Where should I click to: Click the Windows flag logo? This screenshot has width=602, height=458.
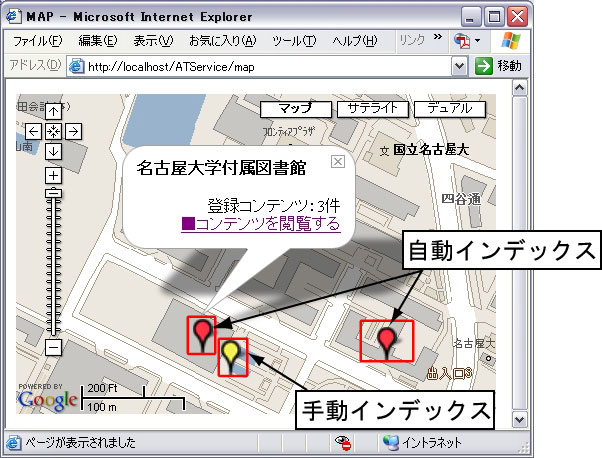click(511, 40)
